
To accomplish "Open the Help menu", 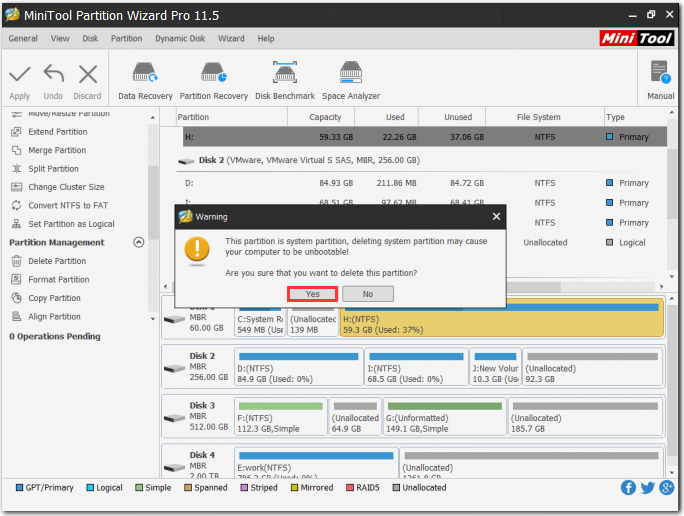I will pos(266,38).
